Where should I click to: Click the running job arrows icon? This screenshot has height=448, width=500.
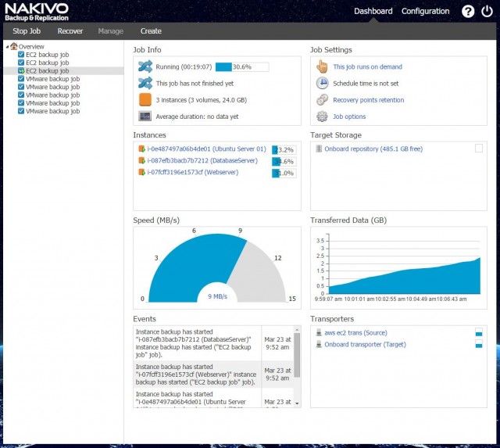point(145,66)
